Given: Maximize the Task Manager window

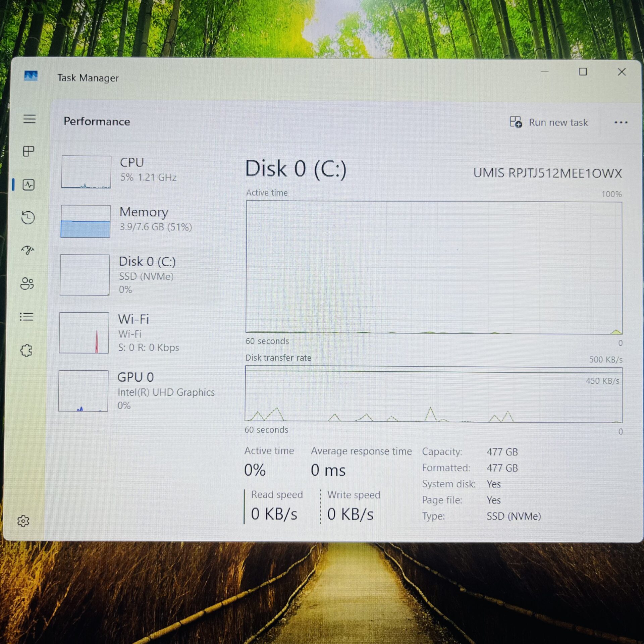Looking at the screenshot, I should coord(583,71).
